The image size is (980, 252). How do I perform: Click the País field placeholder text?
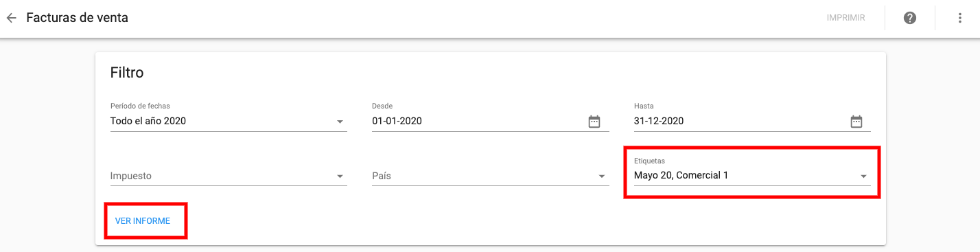coord(382,176)
